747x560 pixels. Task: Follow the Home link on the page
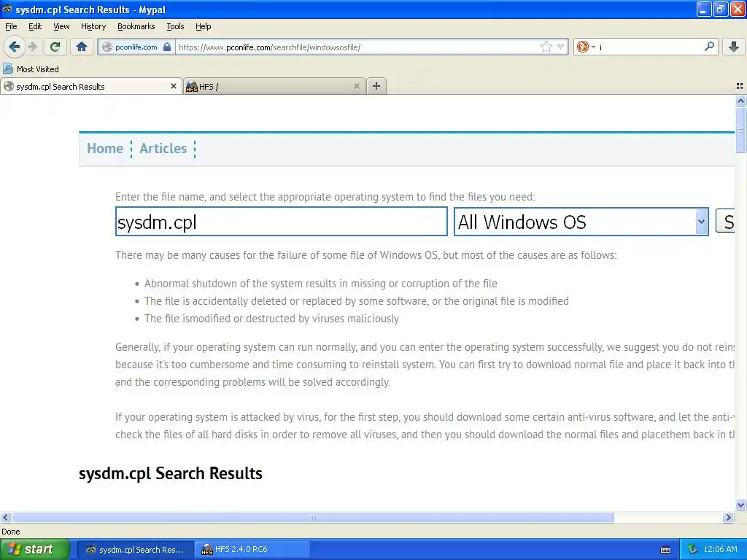click(x=105, y=148)
